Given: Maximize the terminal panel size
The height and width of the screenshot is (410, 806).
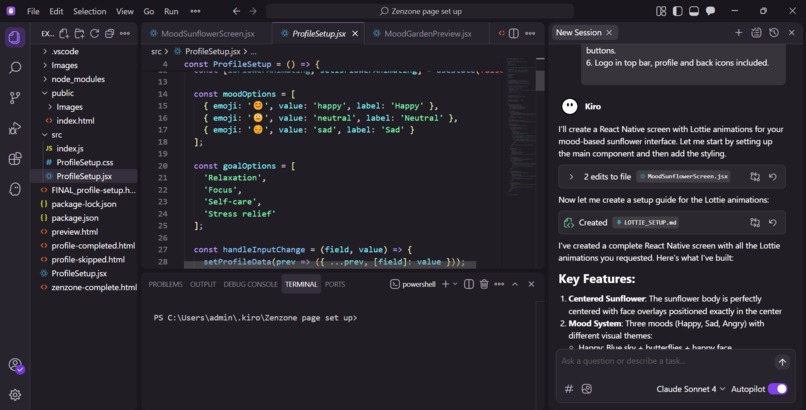Looking at the screenshot, I should [515, 284].
